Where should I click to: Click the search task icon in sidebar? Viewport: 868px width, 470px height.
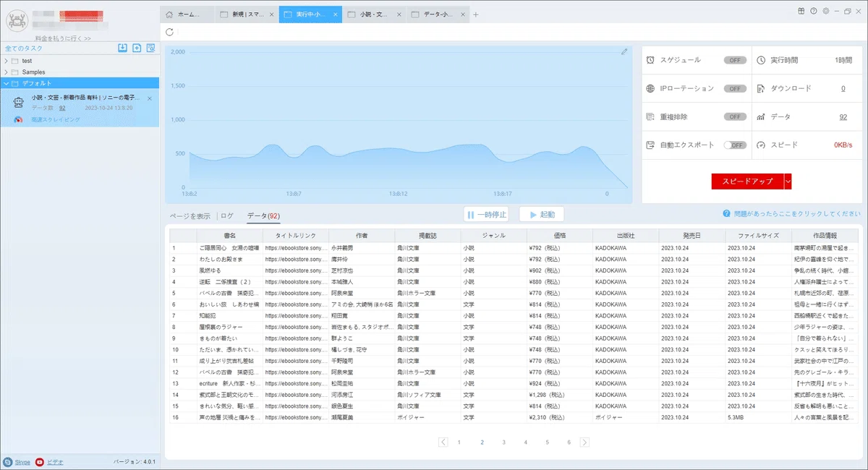click(150, 48)
